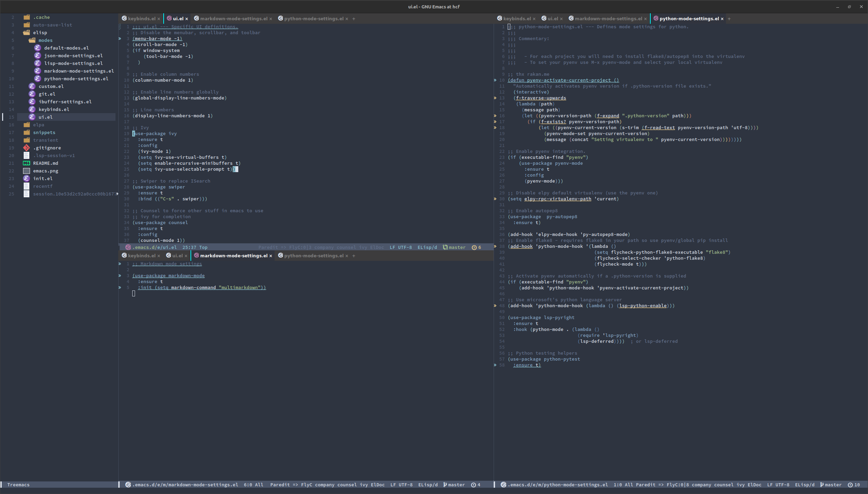868x494 pixels.
Task: Close markdown-mode-settings.el tab in bottom-left pane
Action: (271, 256)
